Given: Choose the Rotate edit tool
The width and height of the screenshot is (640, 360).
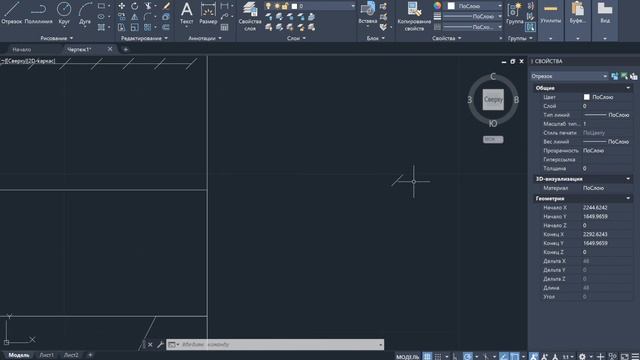Looking at the screenshot, I should point(134,6).
